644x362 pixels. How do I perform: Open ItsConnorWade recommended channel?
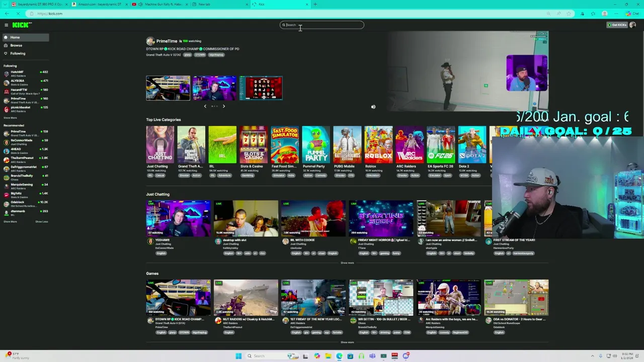click(x=25, y=142)
